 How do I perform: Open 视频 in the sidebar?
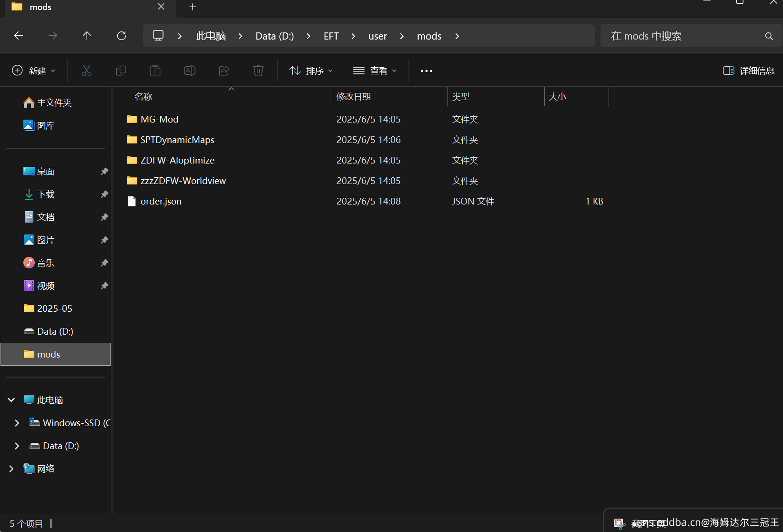39,286
